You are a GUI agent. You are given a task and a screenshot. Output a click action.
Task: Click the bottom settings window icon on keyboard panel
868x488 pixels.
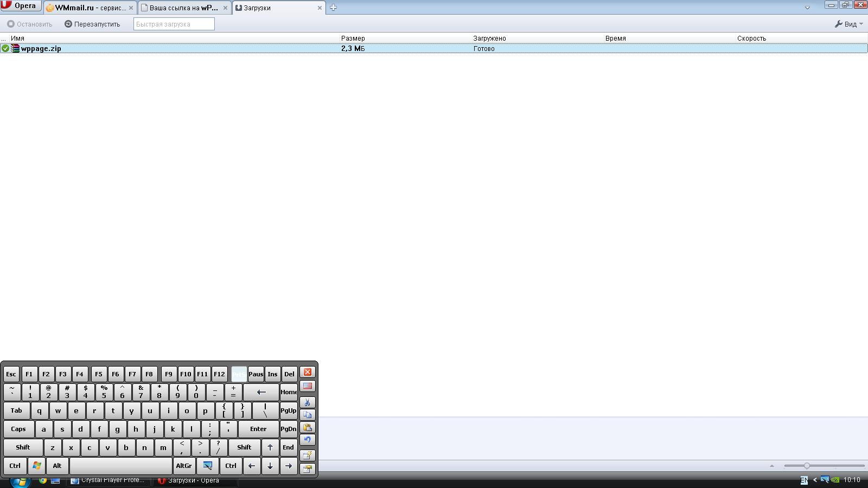point(308,468)
